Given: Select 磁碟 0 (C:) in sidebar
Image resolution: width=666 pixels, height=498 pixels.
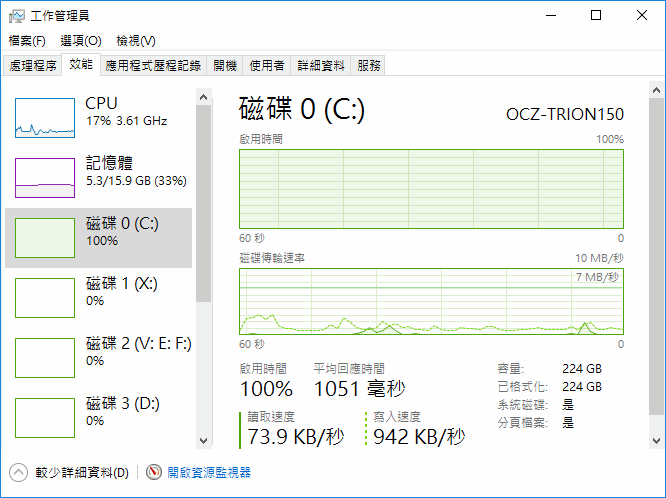Looking at the screenshot, I should [x=98, y=238].
